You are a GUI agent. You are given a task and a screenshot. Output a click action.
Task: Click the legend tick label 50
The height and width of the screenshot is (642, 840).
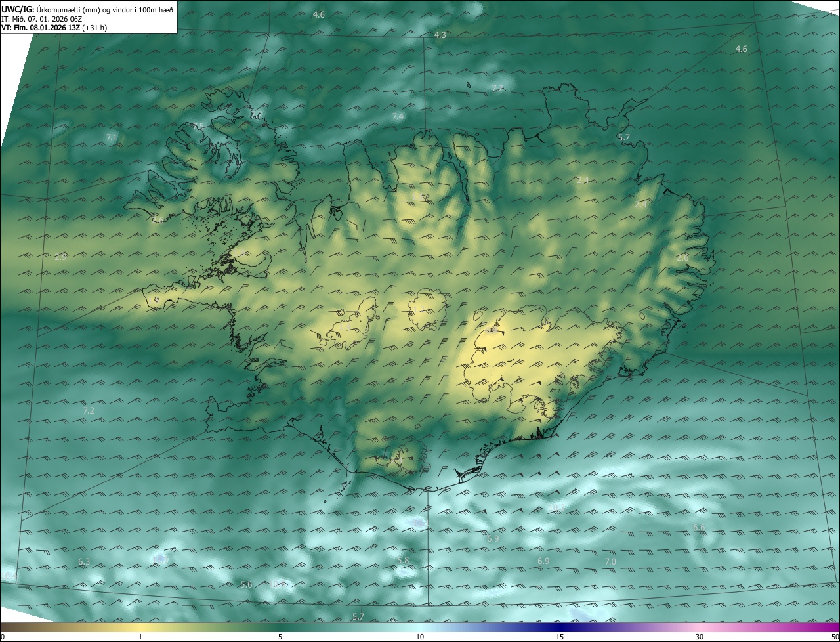coord(835,637)
